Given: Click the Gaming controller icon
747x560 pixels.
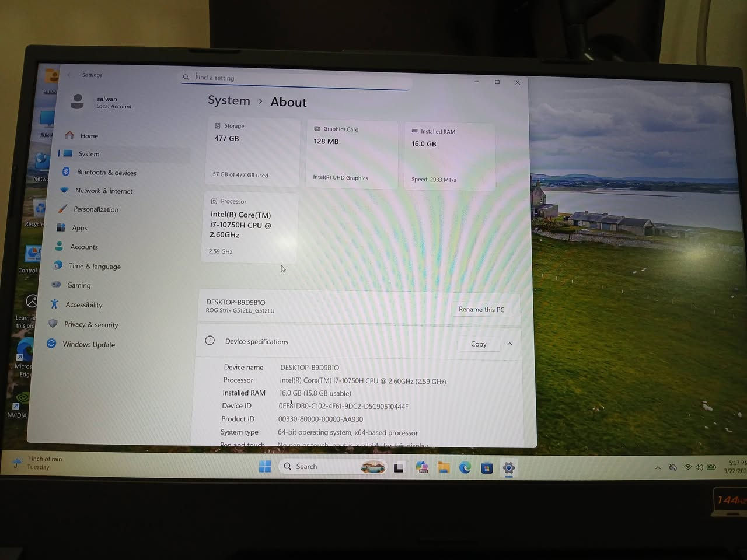Looking at the screenshot, I should (x=56, y=285).
